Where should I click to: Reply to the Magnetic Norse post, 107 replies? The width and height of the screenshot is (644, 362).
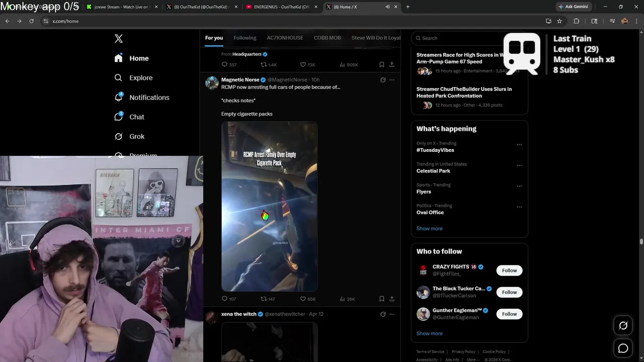click(x=229, y=299)
